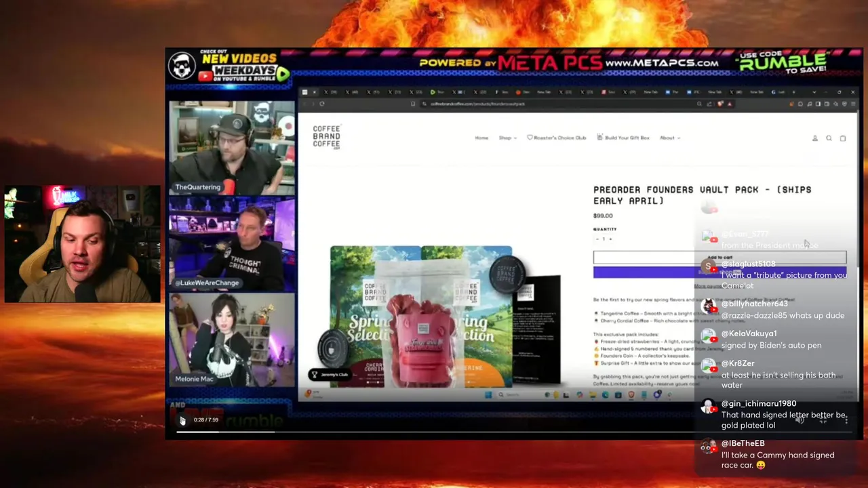Click the 0:28 / 7:59 timestamp
Screen dimensions: 868x488
click(x=206, y=420)
